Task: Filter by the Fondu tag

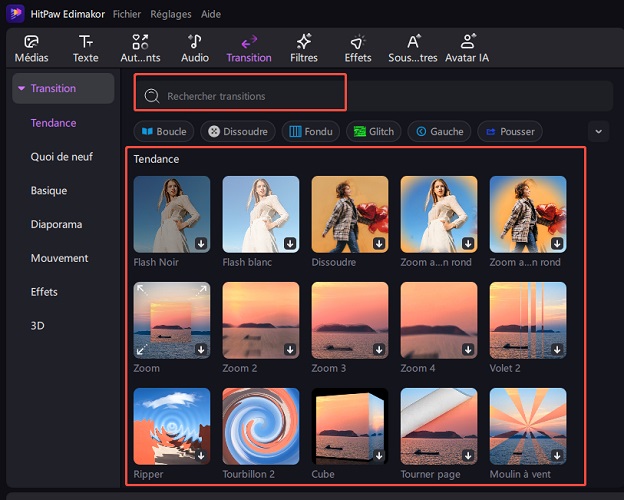Action: pos(310,131)
